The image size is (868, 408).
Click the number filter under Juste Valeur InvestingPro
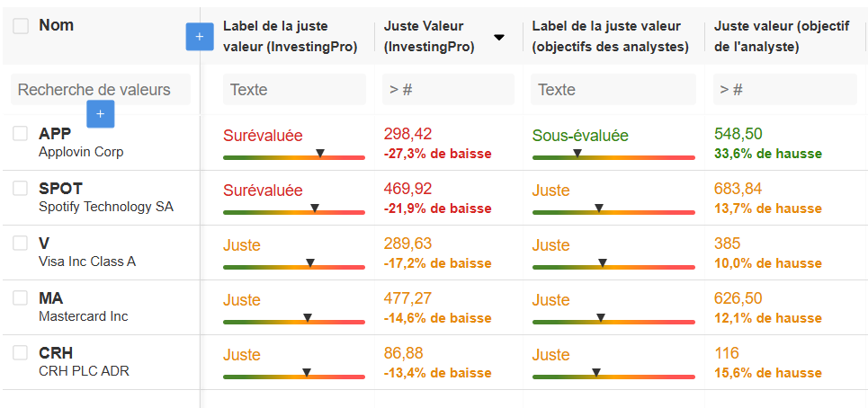[448, 89]
